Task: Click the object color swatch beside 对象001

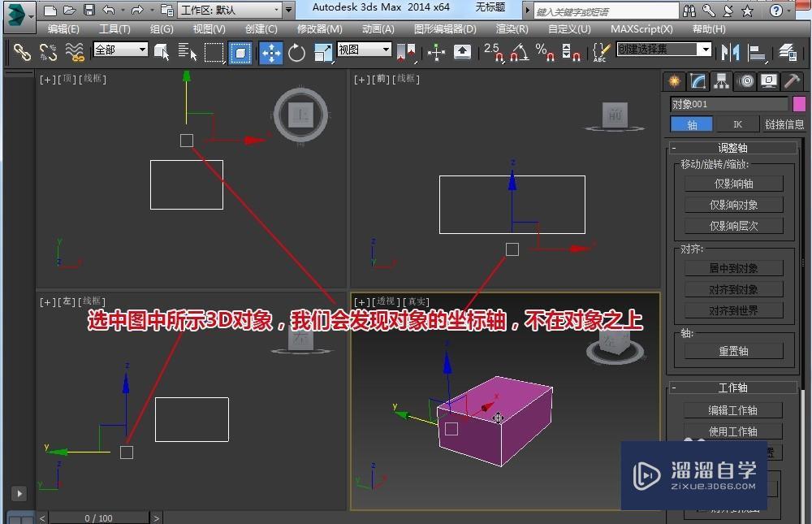Action: (x=799, y=104)
